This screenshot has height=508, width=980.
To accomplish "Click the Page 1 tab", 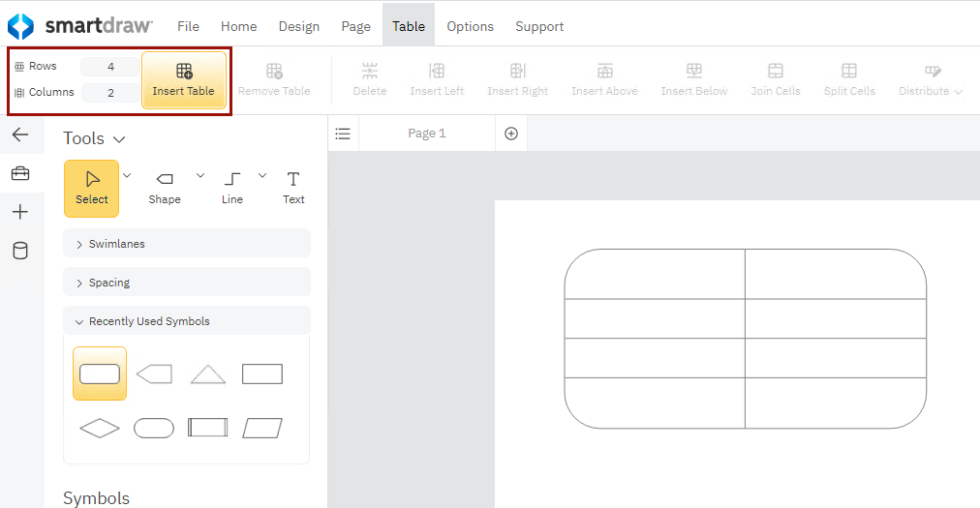I will pyautogui.click(x=426, y=134).
